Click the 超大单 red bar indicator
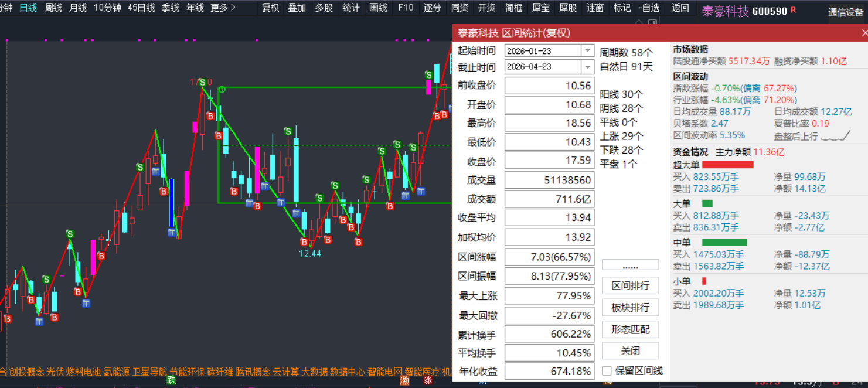 [727, 165]
